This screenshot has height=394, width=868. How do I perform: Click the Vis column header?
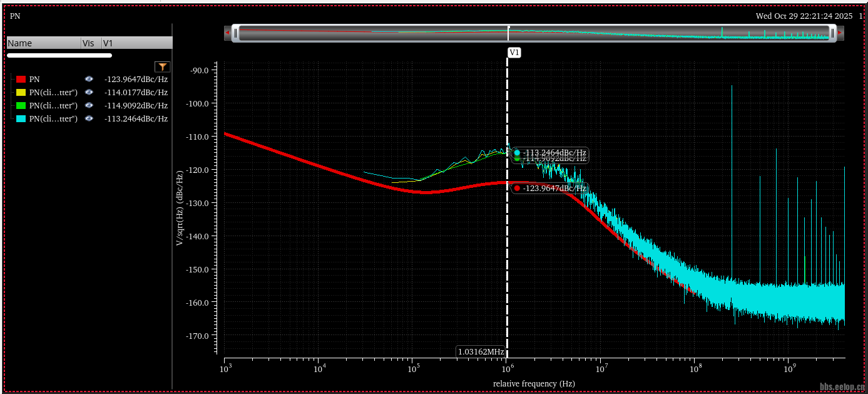click(88, 43)
